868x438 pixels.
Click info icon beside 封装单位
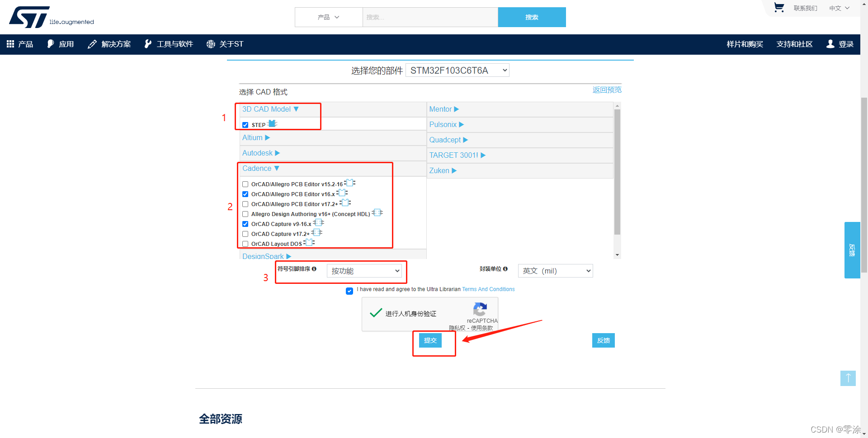click(x=505, y=268)
